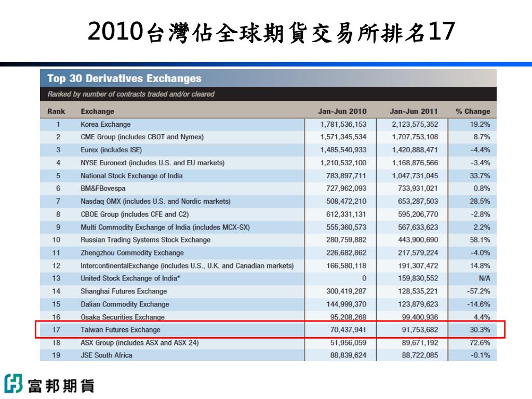Click rank number 17 in the table

56,329
